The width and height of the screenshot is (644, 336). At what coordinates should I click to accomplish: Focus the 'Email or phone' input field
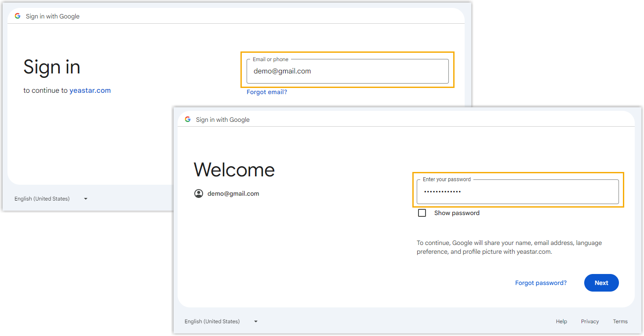[x=347, y=71]
